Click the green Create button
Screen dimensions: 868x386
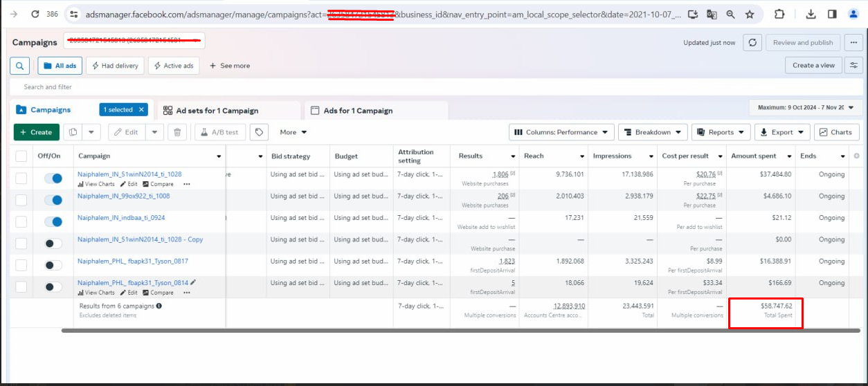[x=37, y=132]
